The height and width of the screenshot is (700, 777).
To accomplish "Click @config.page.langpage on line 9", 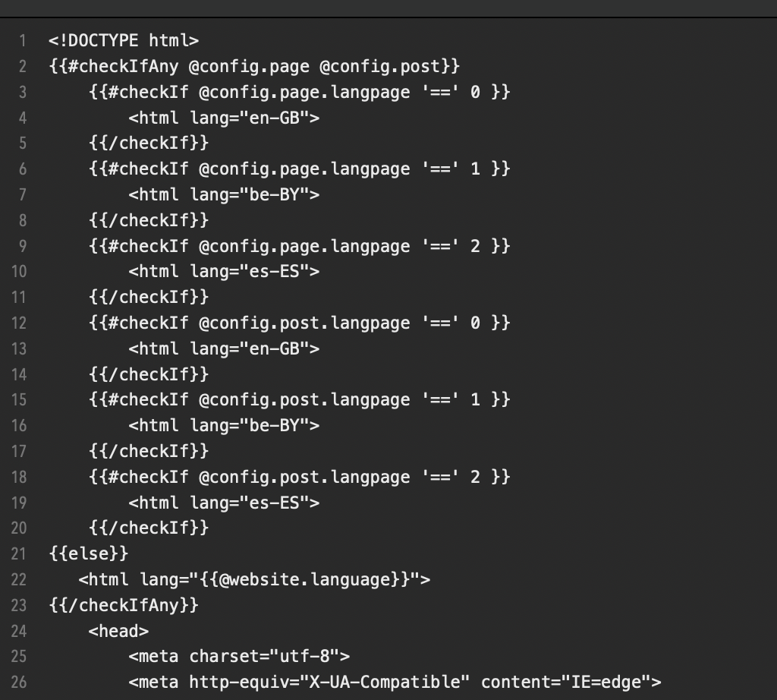I will click(x=304, y=246).
